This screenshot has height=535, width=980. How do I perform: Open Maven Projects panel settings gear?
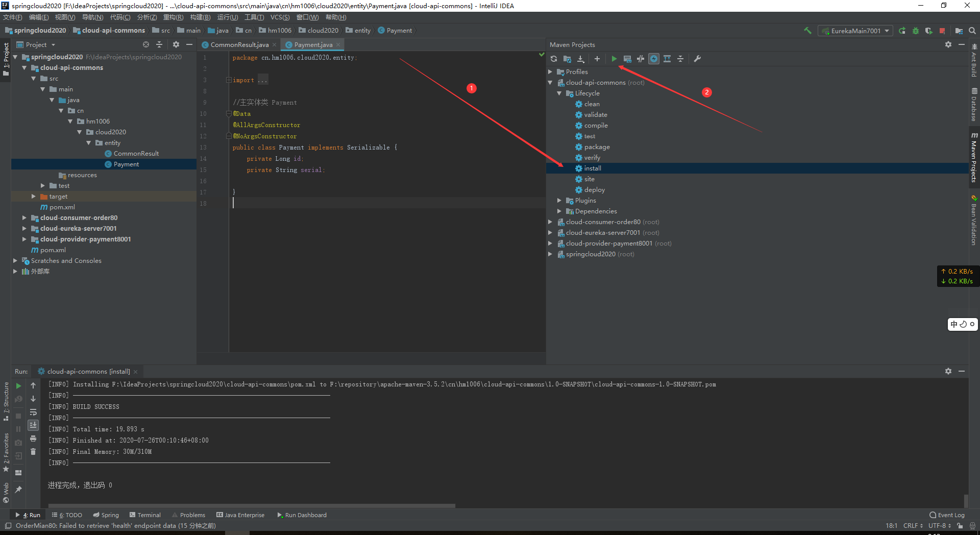[948, 44]
